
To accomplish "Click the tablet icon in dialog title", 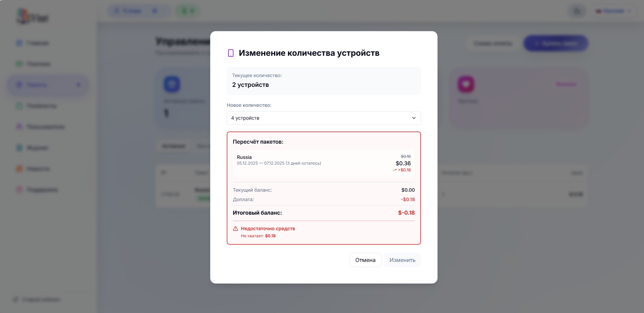I will pyautogui.click(x=231, y=53).
